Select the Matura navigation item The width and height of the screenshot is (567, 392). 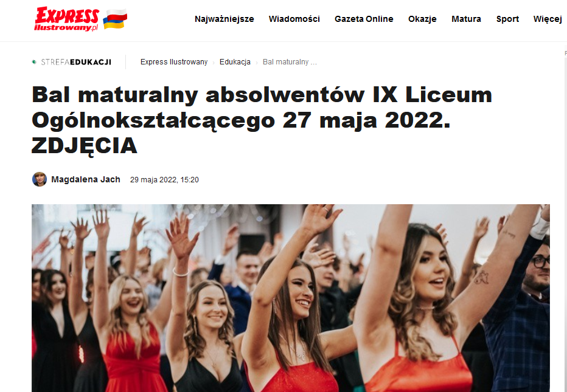point(466,19)
